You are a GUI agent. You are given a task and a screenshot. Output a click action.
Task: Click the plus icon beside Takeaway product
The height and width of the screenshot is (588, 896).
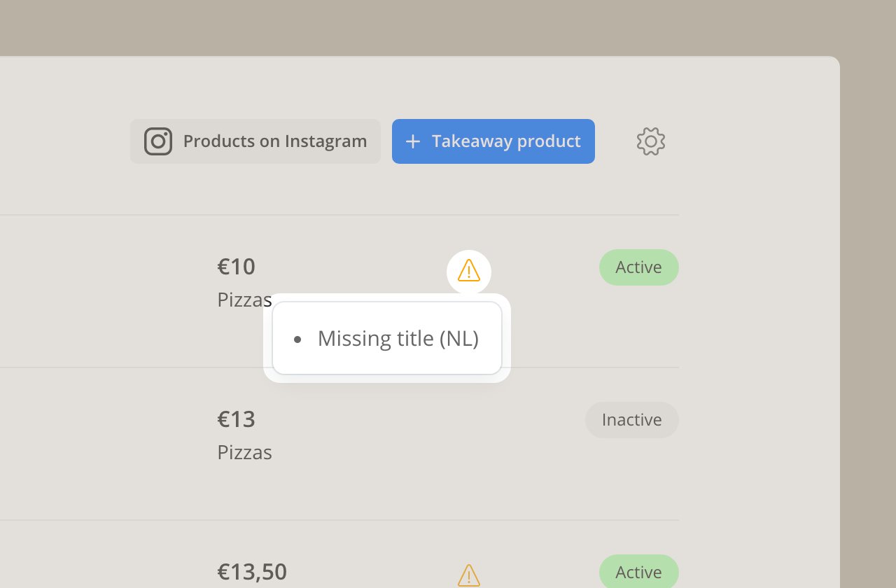coord(413,141)
